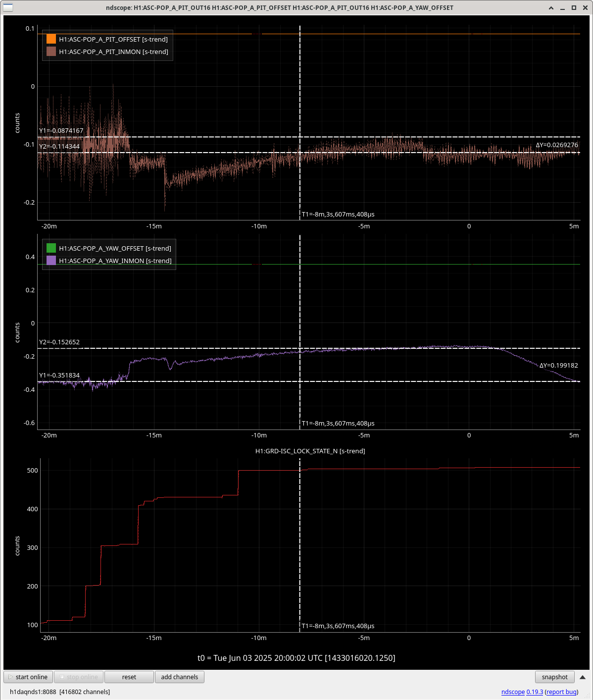Select the H1:ASC-POP_A_PIT_INMON [s-trend] legend label

coord(113,52)
